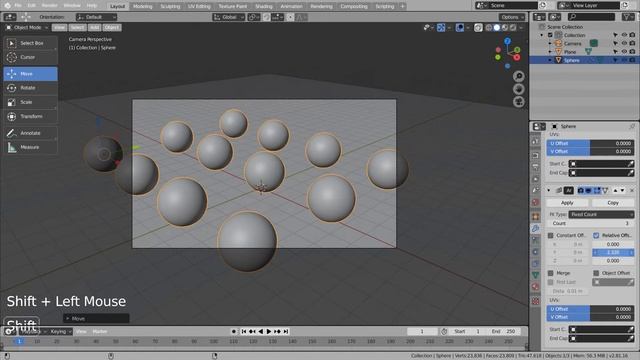This screenshot has width=640, height=360.
Task: Click the Z axis on navigation gizmo
Action: tap(507, 41)
